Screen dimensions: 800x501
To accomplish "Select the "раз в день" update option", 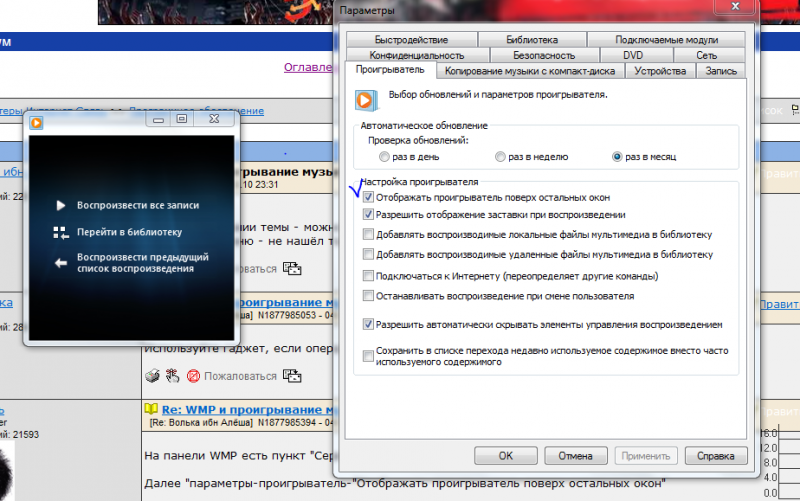I will coord(385,157).
